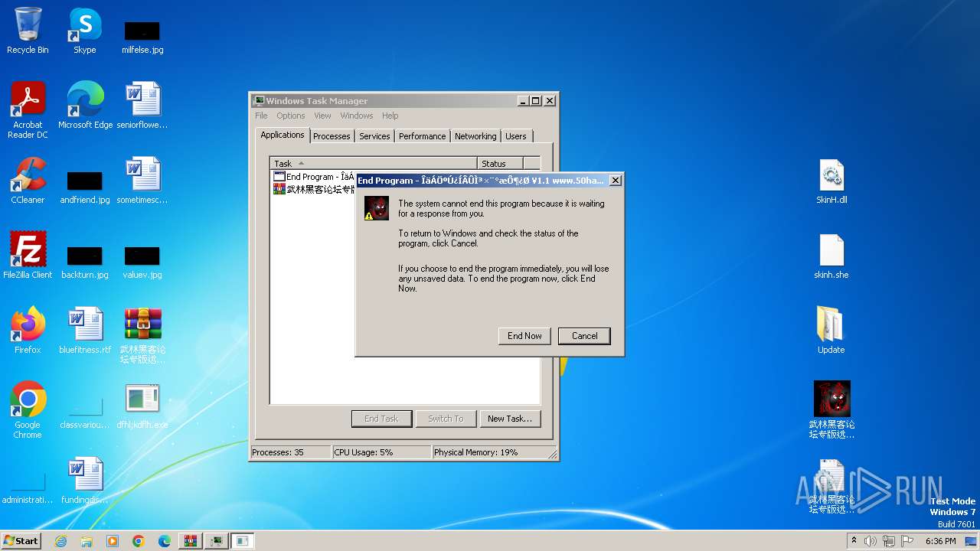Sort by the Task column header
980x551 pixels.
tap(374, 163)
